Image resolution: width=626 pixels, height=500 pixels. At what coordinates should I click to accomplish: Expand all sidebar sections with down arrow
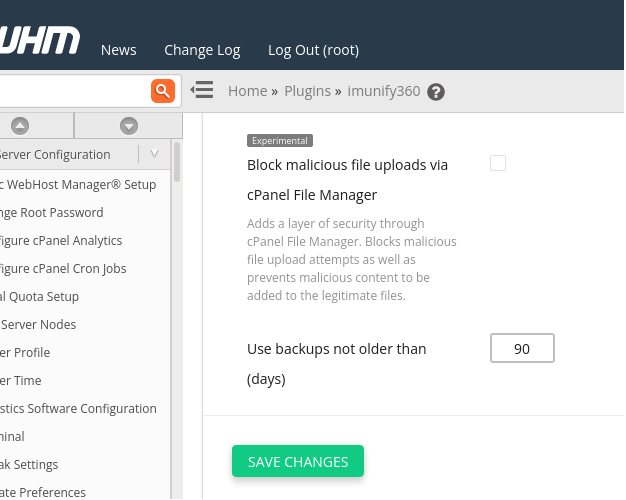128,126
